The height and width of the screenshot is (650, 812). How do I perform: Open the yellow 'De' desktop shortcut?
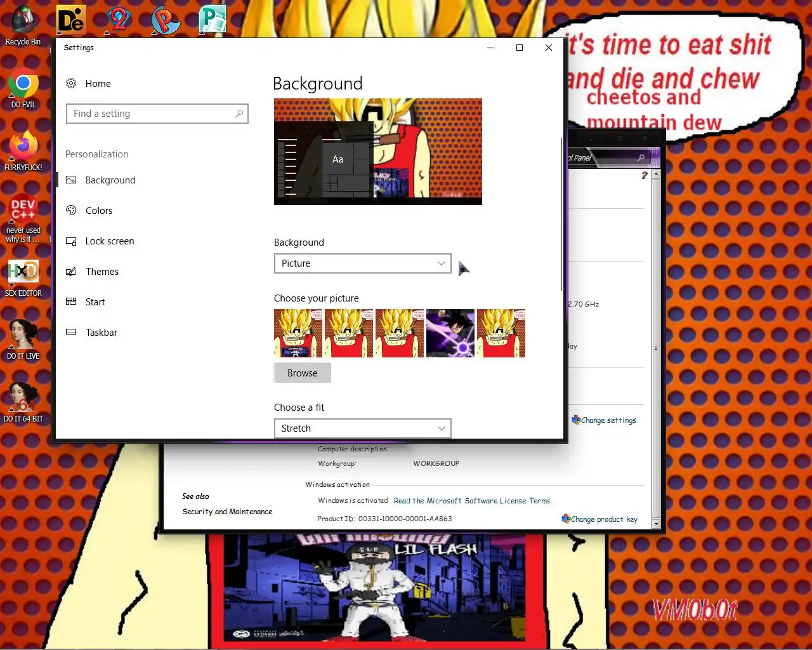[71, 20]
